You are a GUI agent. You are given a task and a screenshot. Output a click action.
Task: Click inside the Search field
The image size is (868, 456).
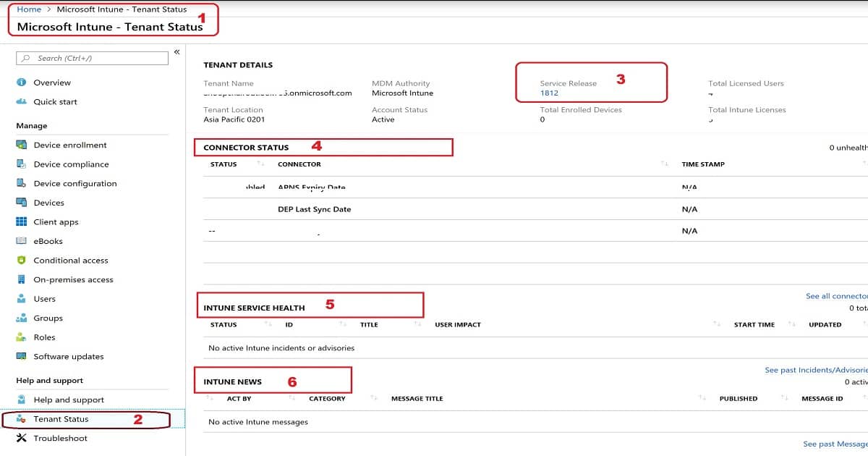[90, 58]
